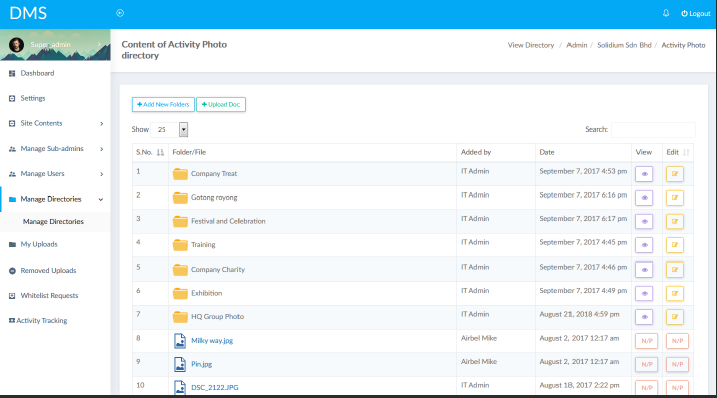Click the Logout link
This screenshot has width=717, height=398.
click(696, 14)
